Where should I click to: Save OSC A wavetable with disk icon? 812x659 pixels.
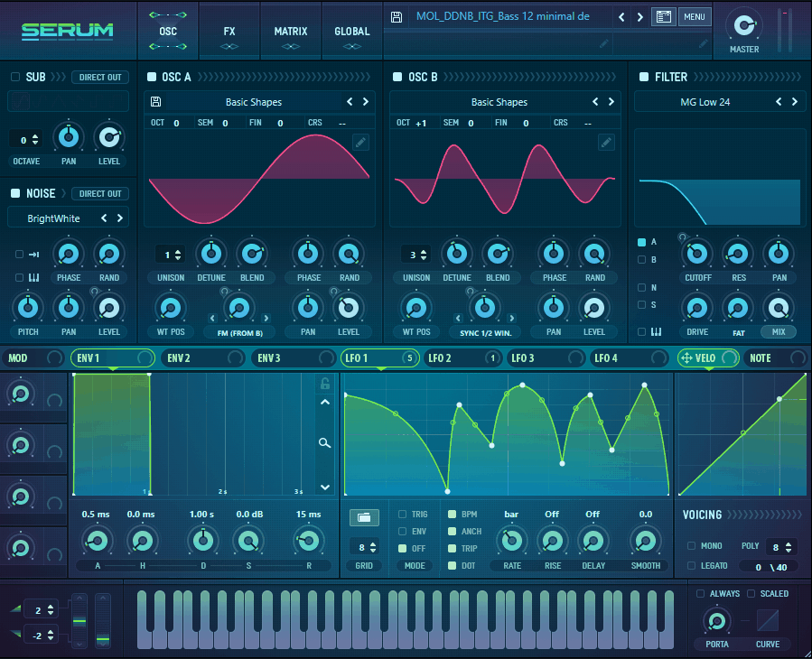155,101
